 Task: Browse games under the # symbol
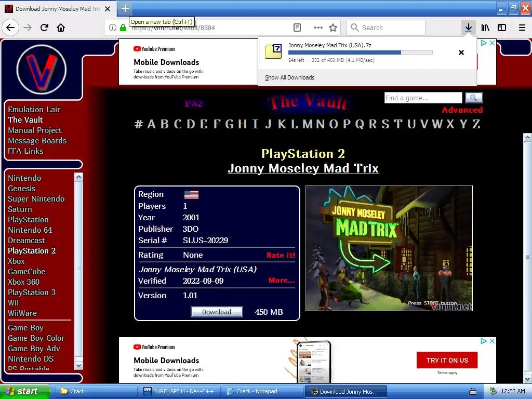pyautogui.click(x=138, y=124)
